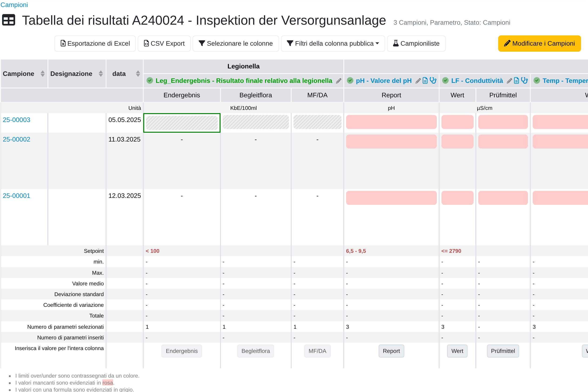Click the pencil icon next to pH - Valore del pH

point(418,81)
